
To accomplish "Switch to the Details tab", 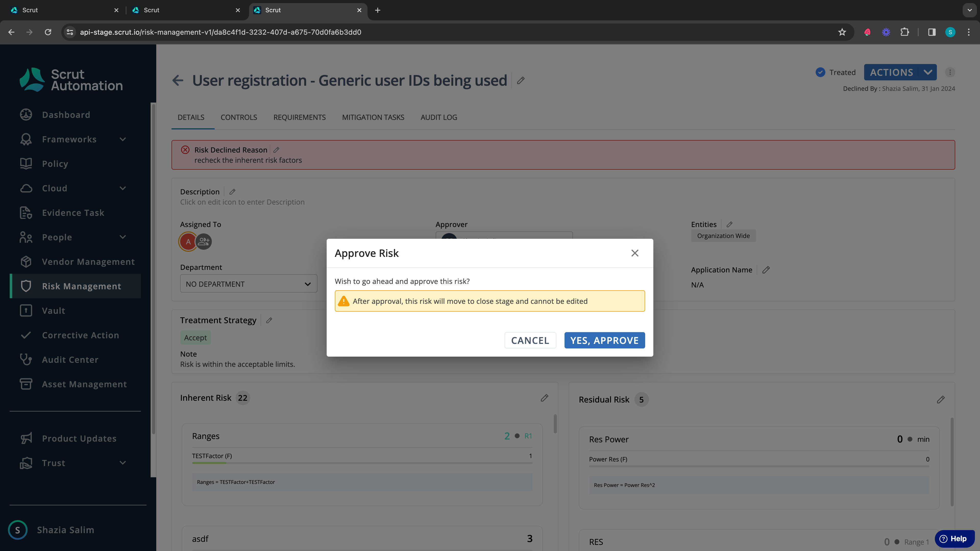I will pyautogui.click(x=191, y=118).
